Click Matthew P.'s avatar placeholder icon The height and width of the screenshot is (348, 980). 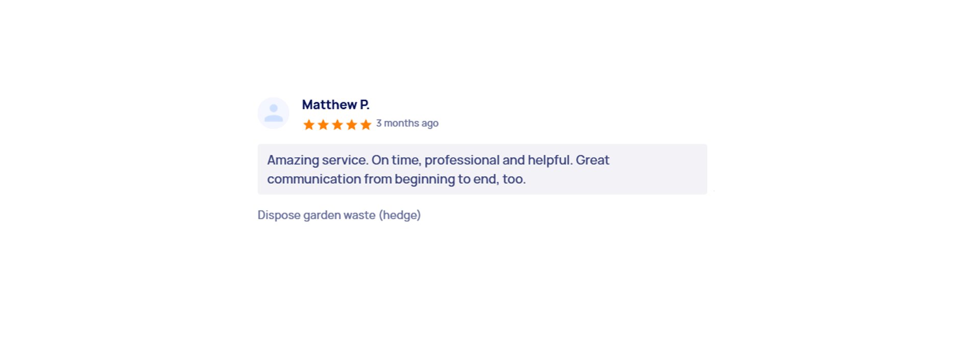(x=273, y=113)
